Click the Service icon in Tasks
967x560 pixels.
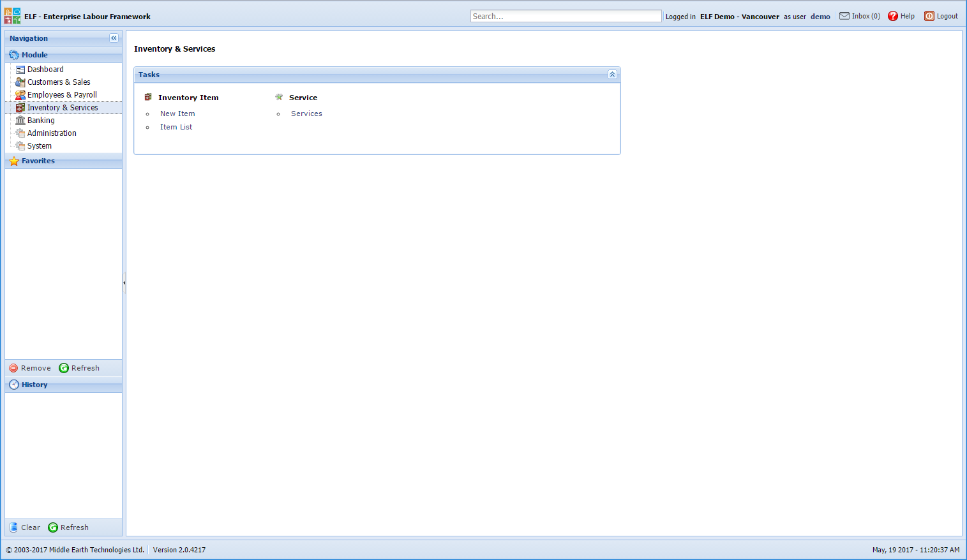point(278,97)
